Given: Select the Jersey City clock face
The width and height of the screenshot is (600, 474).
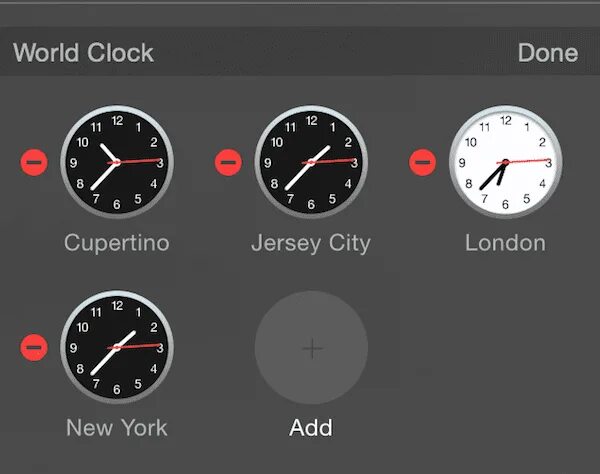Looking at the screenshot, I should point(311,162).
